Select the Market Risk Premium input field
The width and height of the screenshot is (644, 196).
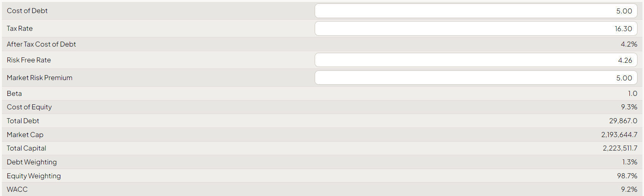(x=475, y=78)
